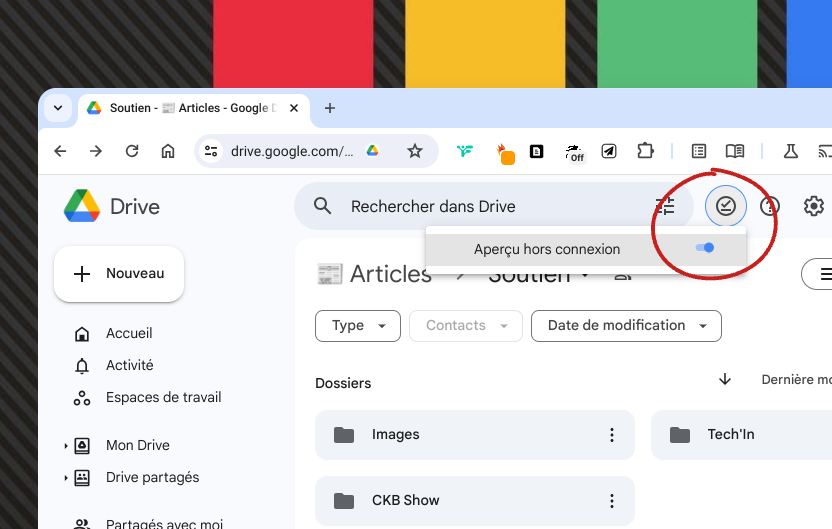The image size is (832, 529).
Task: Click the Accueil house icon
Action: tap(82, 334)
